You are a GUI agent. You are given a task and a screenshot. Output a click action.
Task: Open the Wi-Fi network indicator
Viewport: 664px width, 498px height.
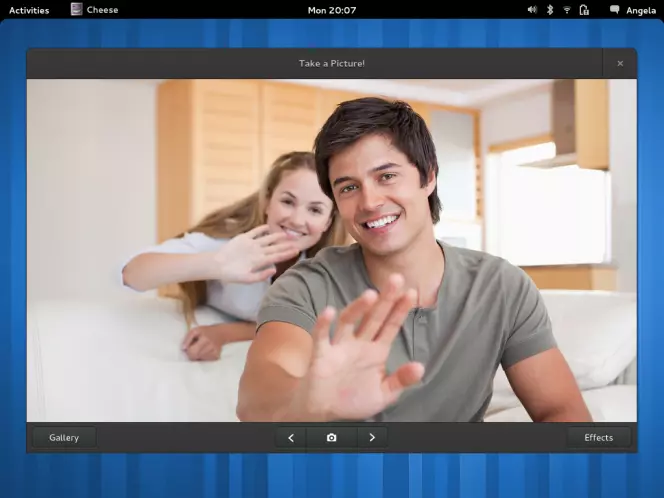click(567, 10)
